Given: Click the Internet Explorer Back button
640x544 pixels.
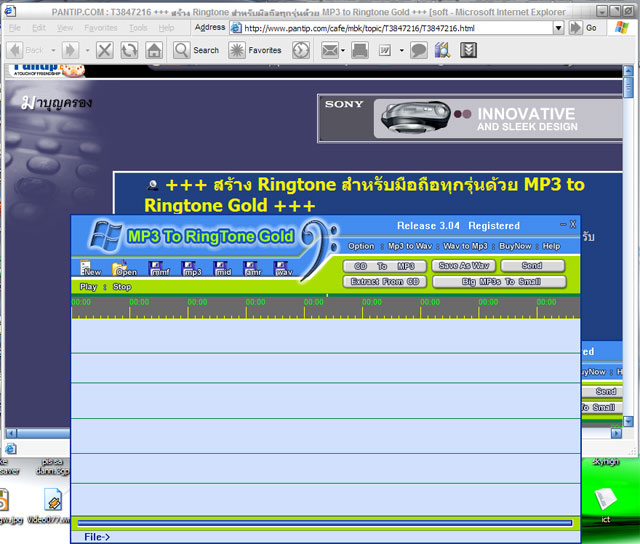Looking at the screenshot, I should click(x=25, y=51).
